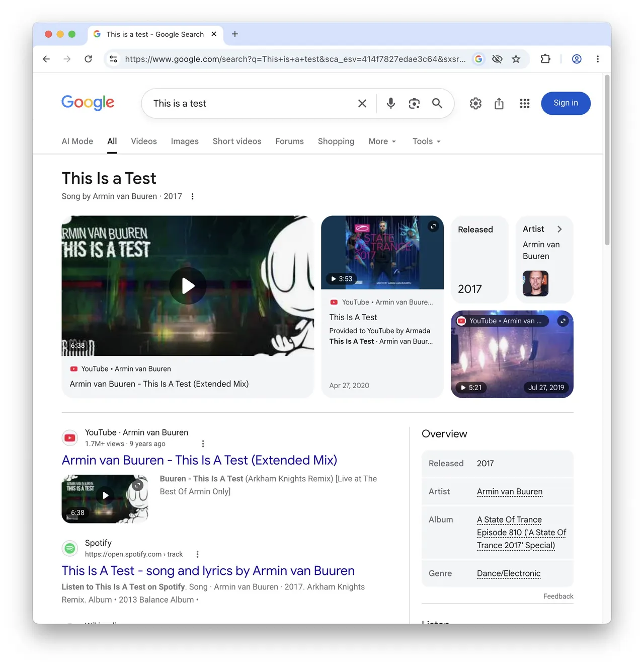The height and width of the screenshot is (667, 644).
Task: Open the Shopping tab
Action: [336, 141]
